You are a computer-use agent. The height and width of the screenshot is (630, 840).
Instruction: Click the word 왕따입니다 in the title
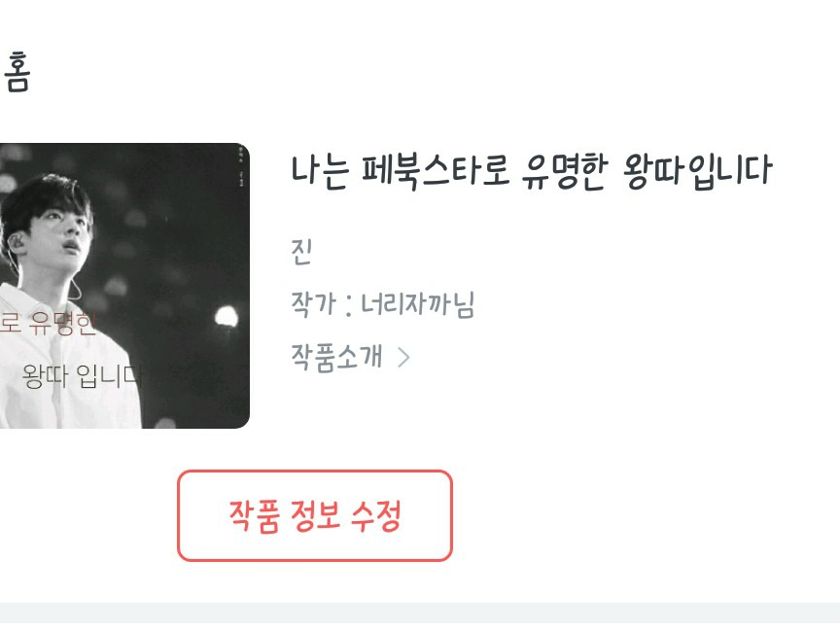click(x=697, y=171)
